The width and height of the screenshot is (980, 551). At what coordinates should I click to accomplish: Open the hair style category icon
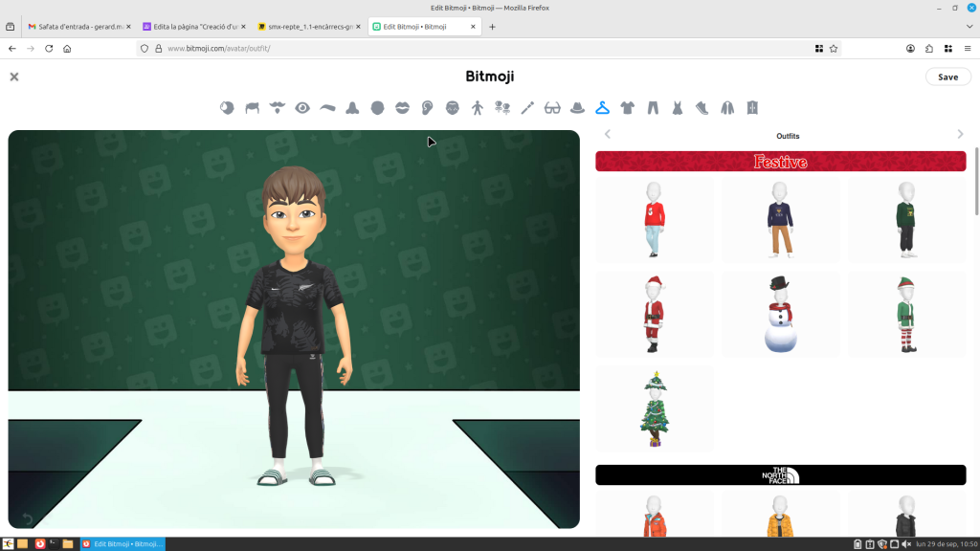[x=252, y=108]
